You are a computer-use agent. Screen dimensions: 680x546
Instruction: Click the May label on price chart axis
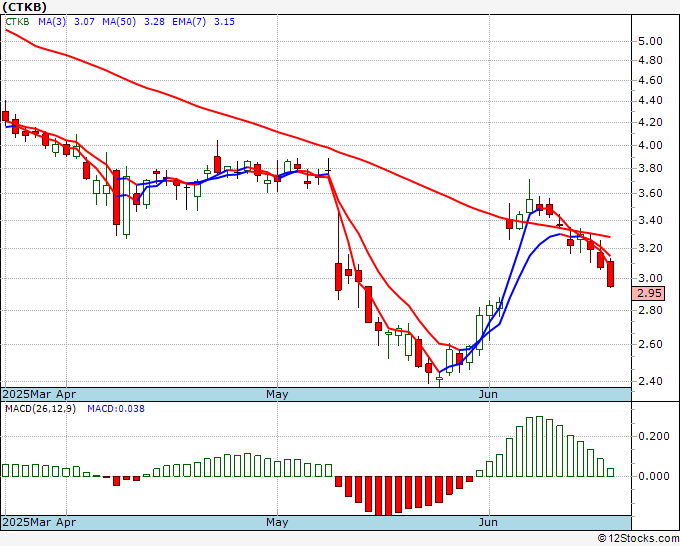(x=277, y=394)
